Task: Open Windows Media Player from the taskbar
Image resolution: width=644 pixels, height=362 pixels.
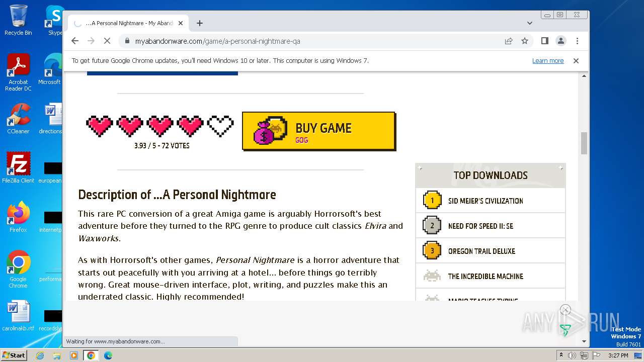Action: [x=73, y=355]
